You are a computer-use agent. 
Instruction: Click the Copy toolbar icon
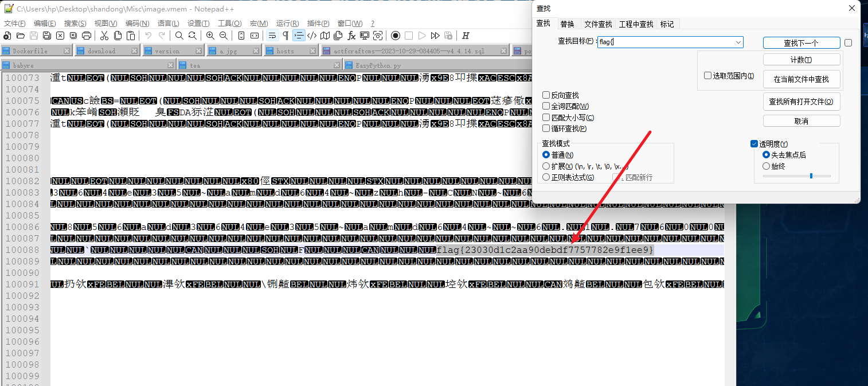pyautogui.click(x=118, y=36)
